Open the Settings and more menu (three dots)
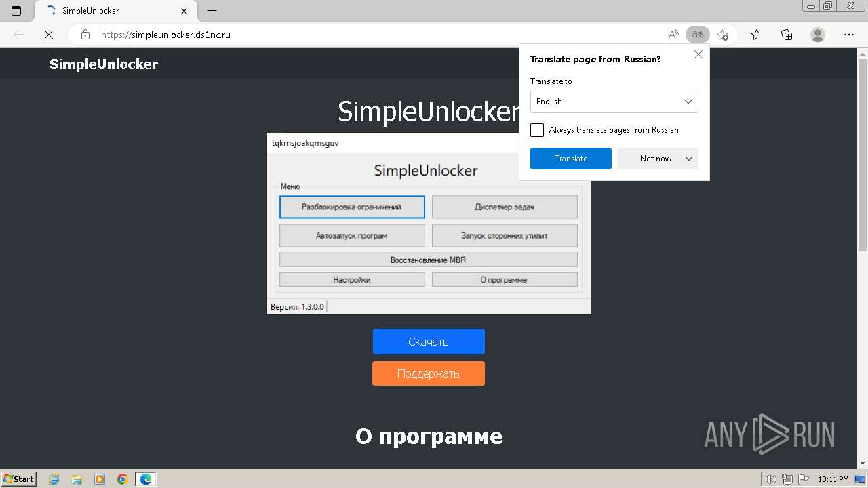This screenshot has width=868, height=488. pyautogui.click(x=848, y=35)
